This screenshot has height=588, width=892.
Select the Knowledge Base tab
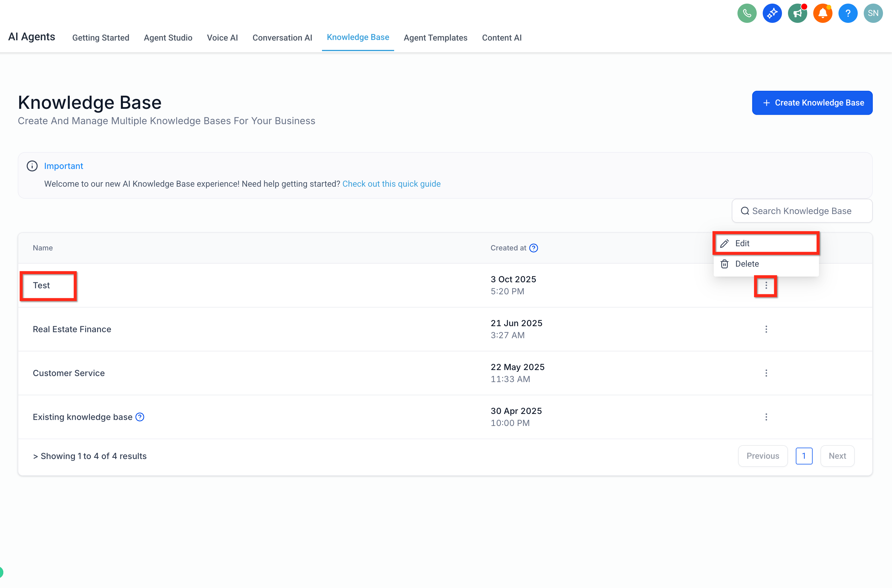(x=358, y=37)
